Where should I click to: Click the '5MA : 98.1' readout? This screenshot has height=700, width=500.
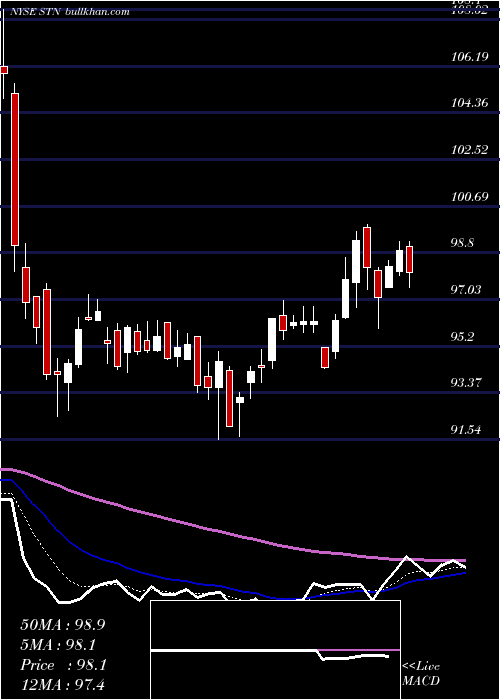(58, 645)
